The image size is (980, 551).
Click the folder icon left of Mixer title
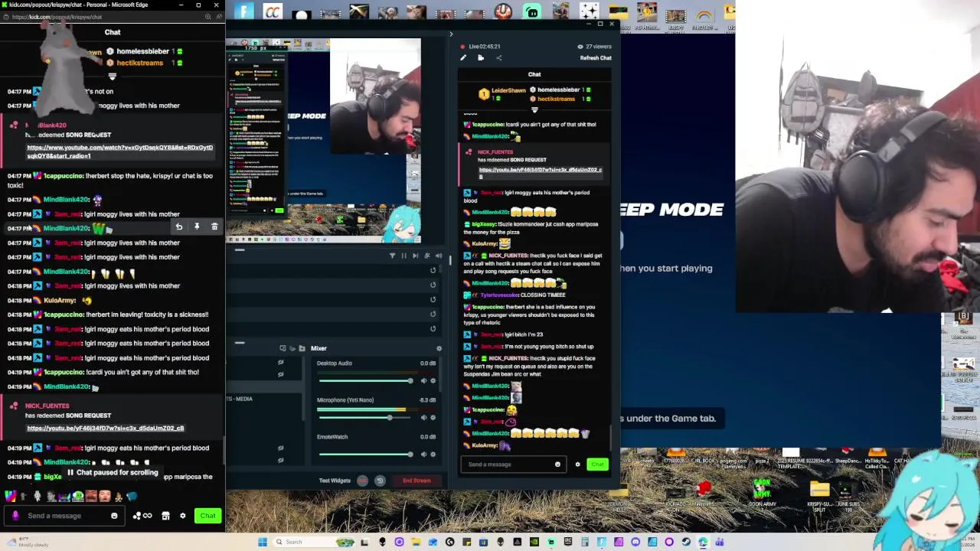[302, 348]
